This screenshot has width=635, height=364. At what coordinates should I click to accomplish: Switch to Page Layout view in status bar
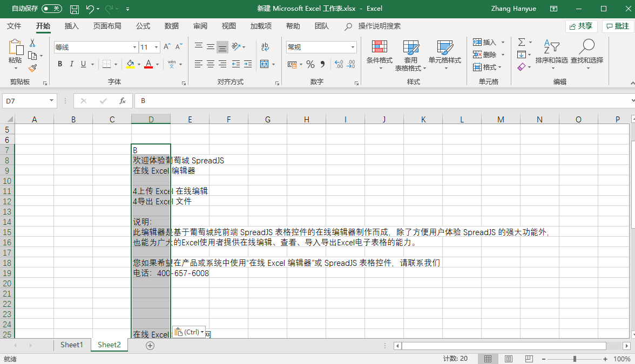click(x=509, y=359)
